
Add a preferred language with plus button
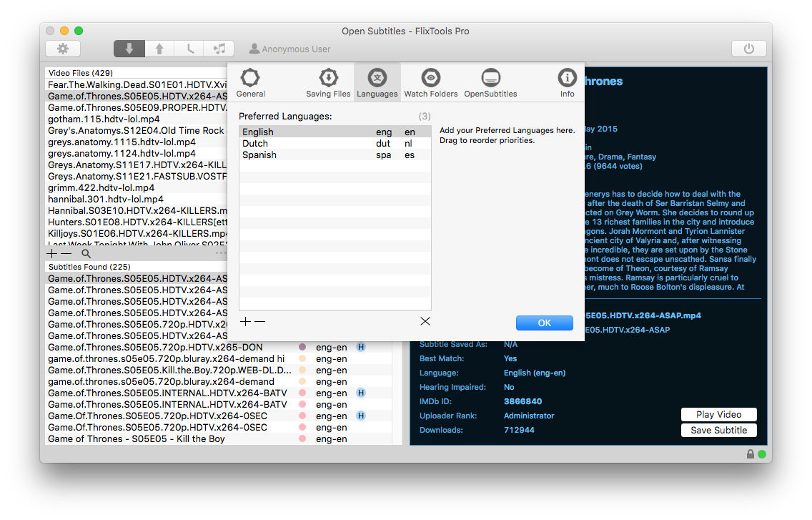pyautogui.click(x=245, y=321)
